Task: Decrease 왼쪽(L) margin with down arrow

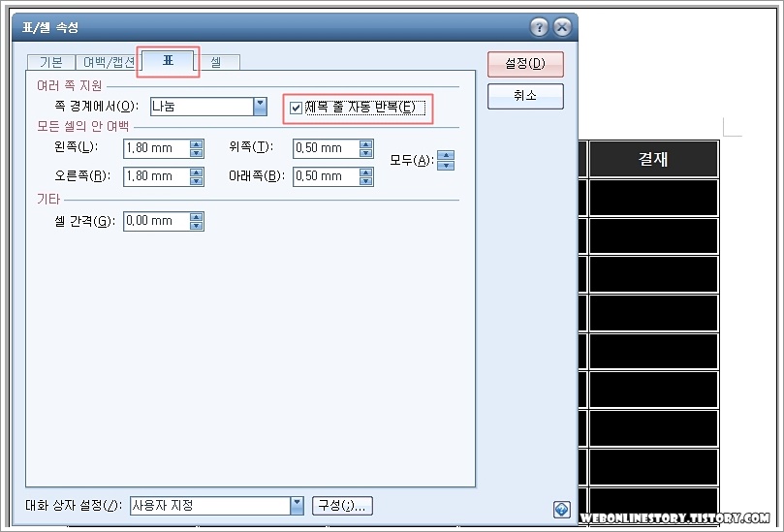Action: point(197,153)
